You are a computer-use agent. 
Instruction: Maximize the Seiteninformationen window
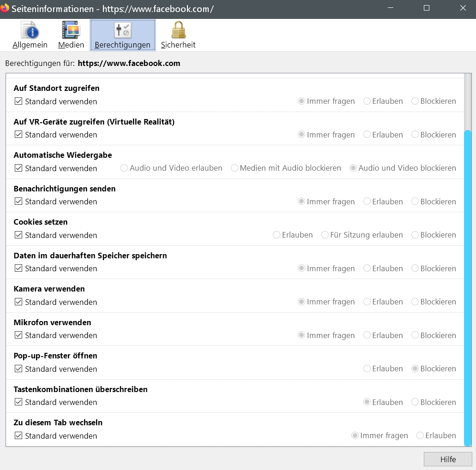[427, 8]
